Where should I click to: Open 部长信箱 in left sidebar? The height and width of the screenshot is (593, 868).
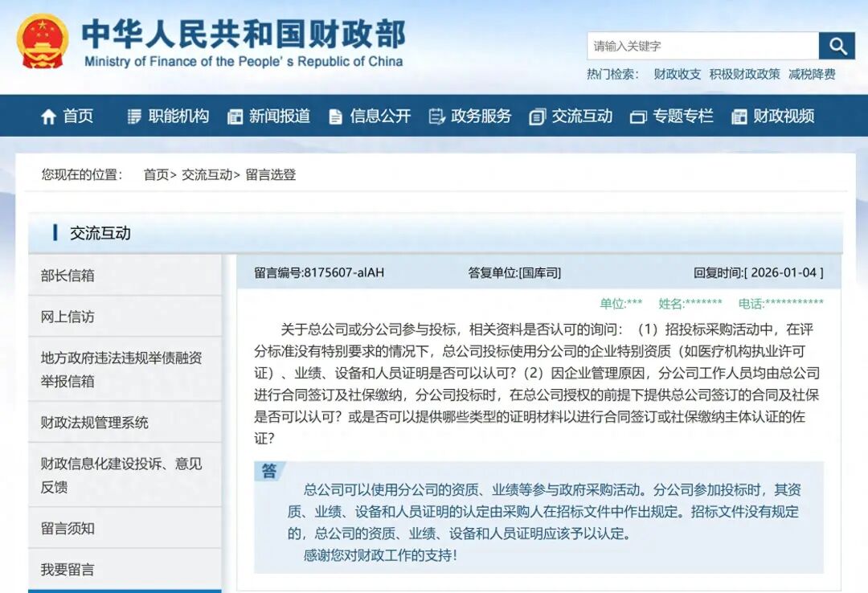[x=68, y=276]
